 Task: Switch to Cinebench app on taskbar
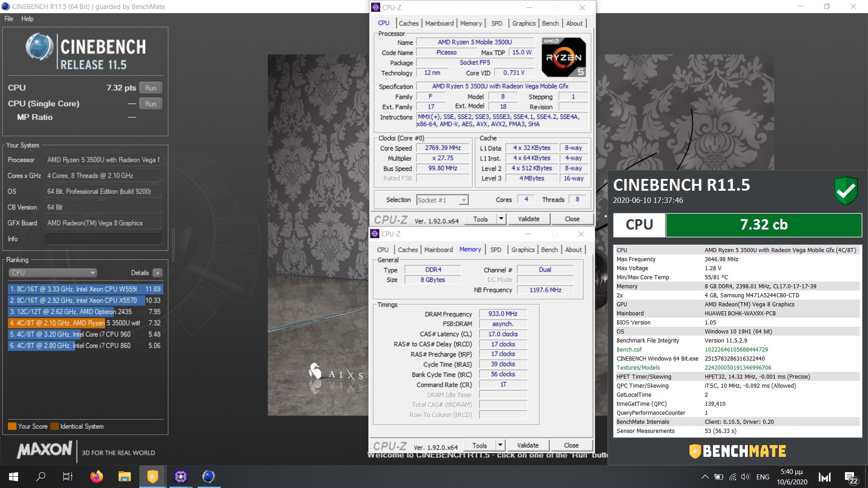tap(208, 477)
